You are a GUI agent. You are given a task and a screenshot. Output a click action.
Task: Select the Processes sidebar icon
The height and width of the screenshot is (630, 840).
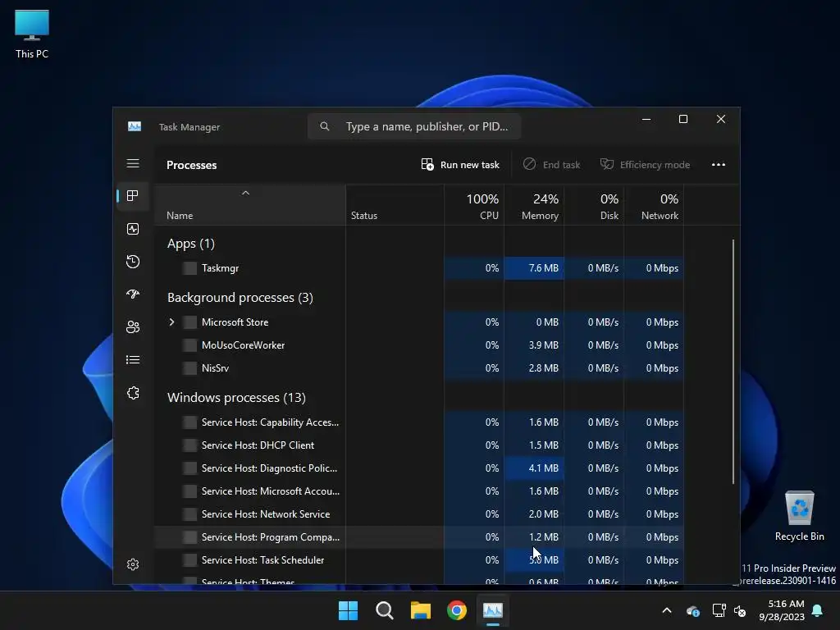[x=133, y=196]
